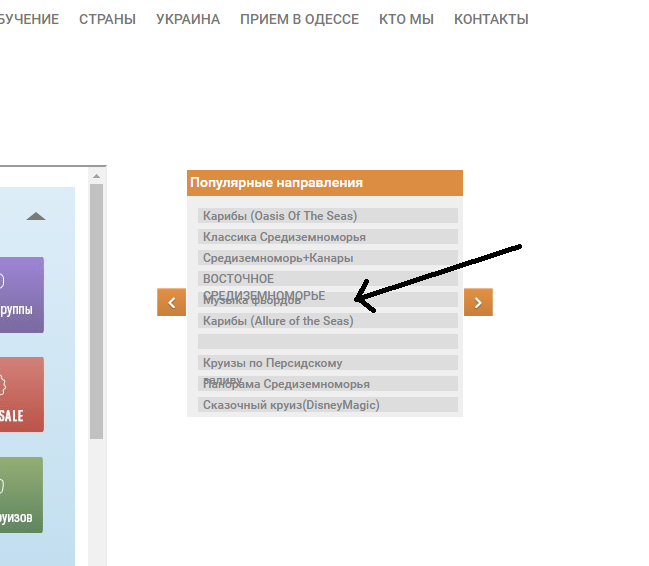Go to ПРИЕМ В ОДЕССЕ page
The height and width of the screenshot is (566, 649).
[299, 19]
